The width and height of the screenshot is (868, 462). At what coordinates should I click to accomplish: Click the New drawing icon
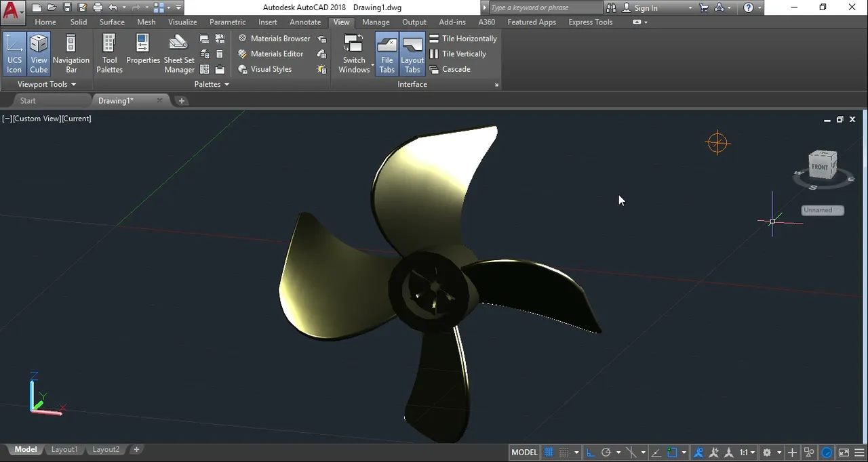pos(37,8)
